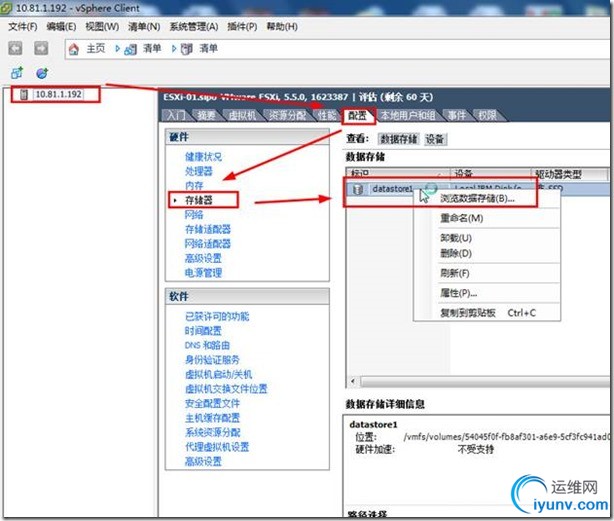
Task: Open 网络 hardware link
Action: coord(194,215)
